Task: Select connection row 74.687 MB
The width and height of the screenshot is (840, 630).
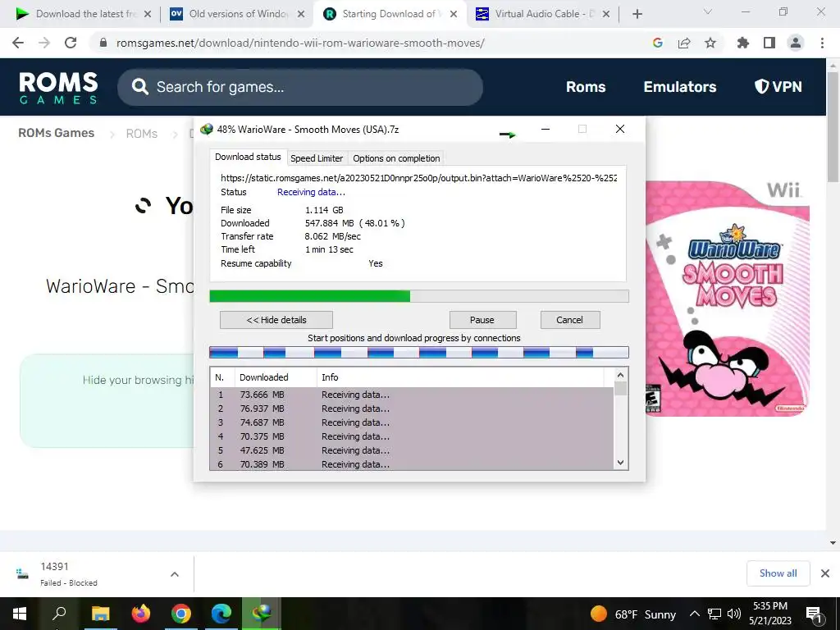Action: tap(412, 422)
